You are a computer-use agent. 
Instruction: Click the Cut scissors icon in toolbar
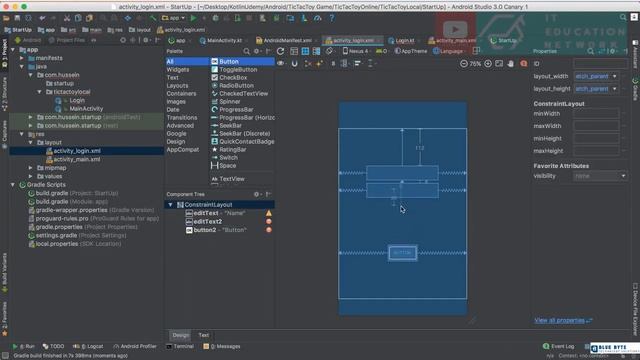click(67, 18)
